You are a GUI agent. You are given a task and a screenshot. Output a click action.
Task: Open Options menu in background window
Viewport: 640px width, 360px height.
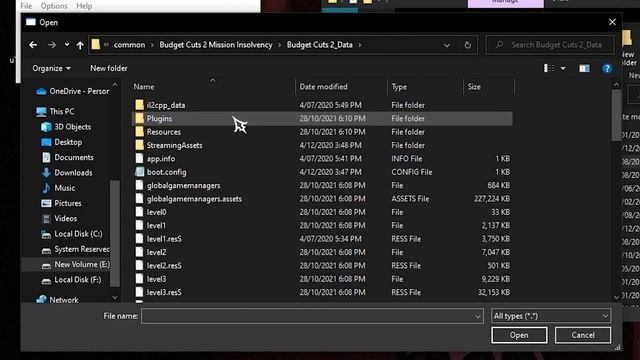tap(54, 6)
